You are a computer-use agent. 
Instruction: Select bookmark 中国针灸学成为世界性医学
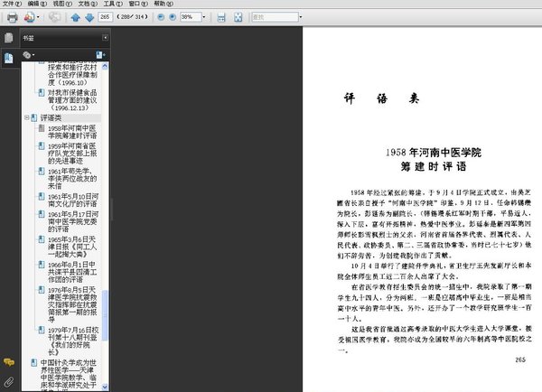tap(69, 374)
